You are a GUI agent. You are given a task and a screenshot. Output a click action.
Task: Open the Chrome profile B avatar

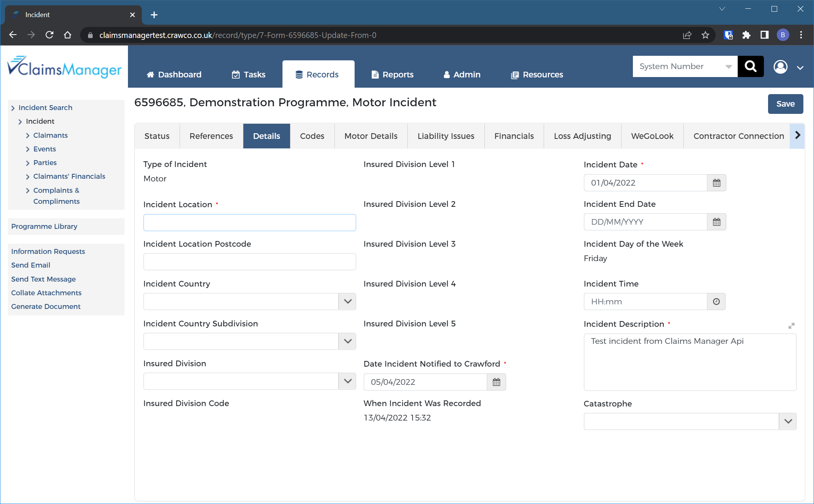783,35
